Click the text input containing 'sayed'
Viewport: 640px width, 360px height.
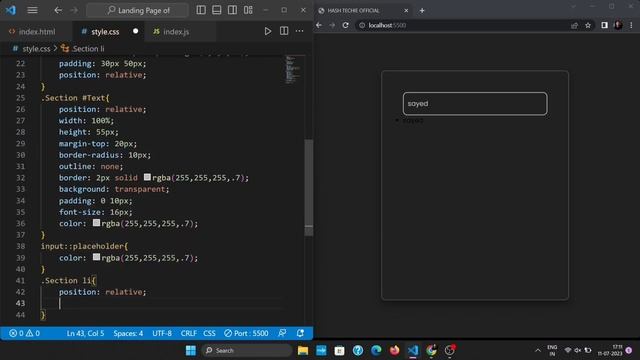[475, 104]
